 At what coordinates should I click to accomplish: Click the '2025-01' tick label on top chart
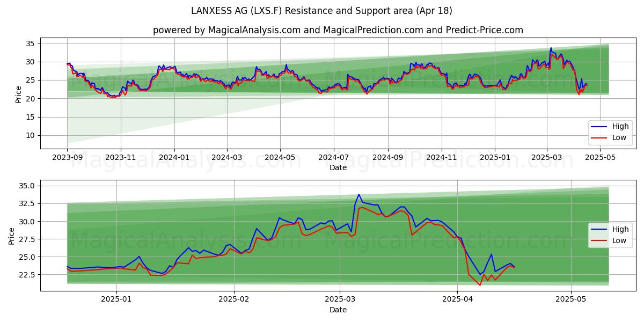(494, 158)
